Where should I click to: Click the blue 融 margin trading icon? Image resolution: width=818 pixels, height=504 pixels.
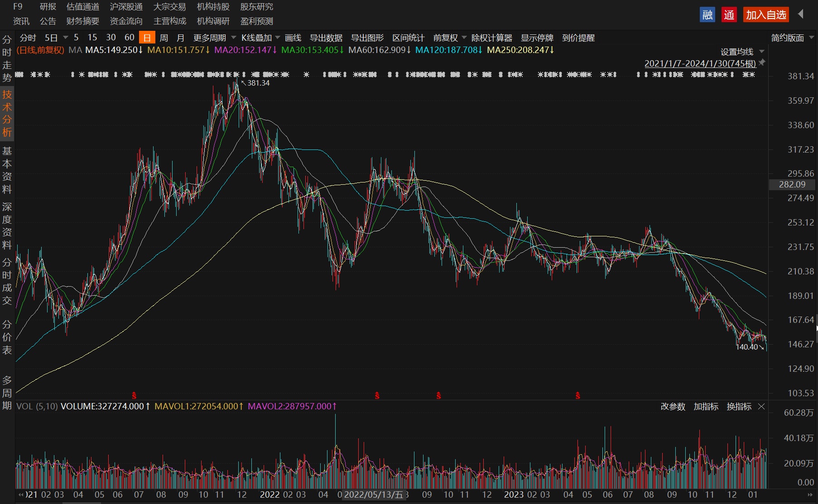[x=707, y=15]
